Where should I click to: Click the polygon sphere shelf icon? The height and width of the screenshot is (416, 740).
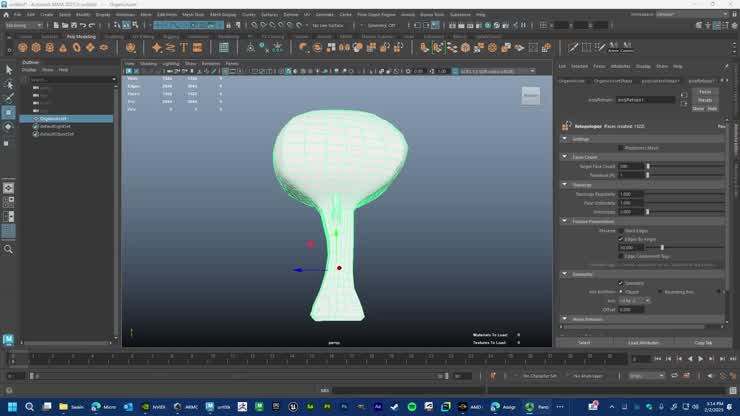click(x=22, y=47)
